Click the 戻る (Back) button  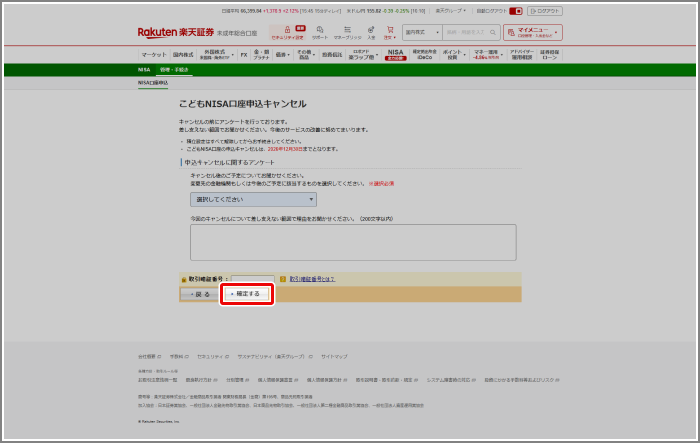pos(200,294)
